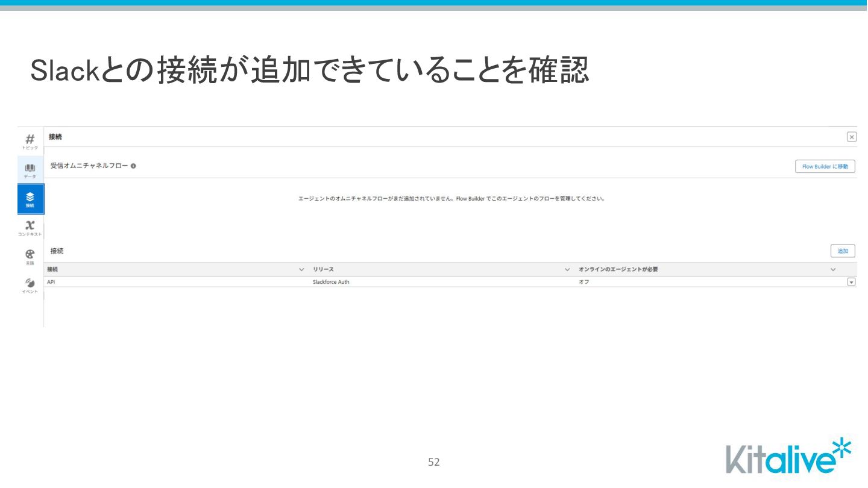Click the Flow Builder に移動 button
Screen dimensions: 868x488
pos(825,167)
